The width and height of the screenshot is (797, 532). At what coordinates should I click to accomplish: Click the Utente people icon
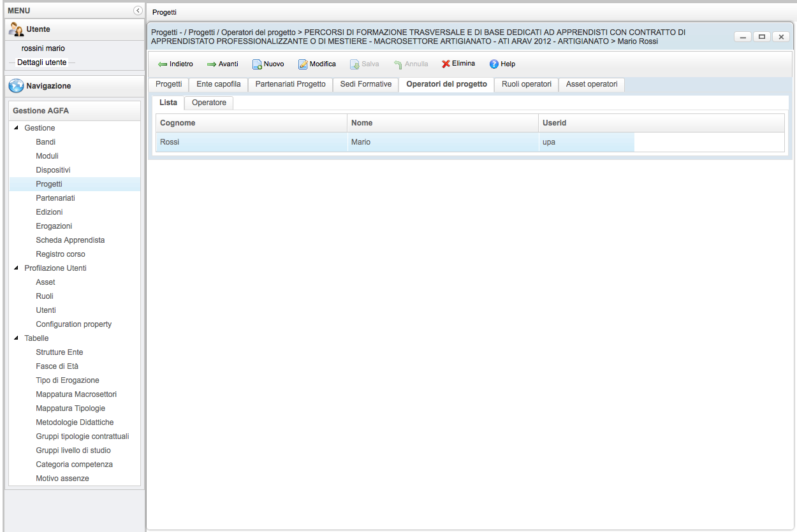coord(16,29)
